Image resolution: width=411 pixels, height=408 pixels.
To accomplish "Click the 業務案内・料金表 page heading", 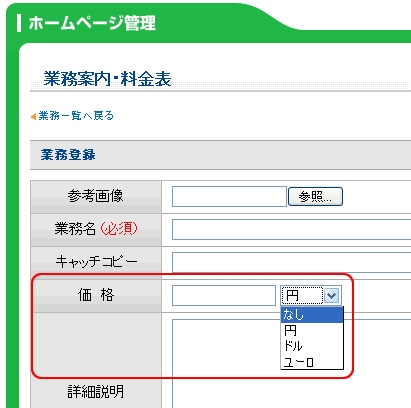I will click(107, 79).
